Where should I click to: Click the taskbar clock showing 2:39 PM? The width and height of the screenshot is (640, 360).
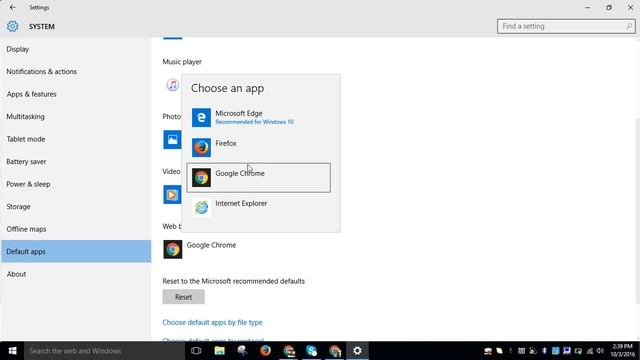623,351
